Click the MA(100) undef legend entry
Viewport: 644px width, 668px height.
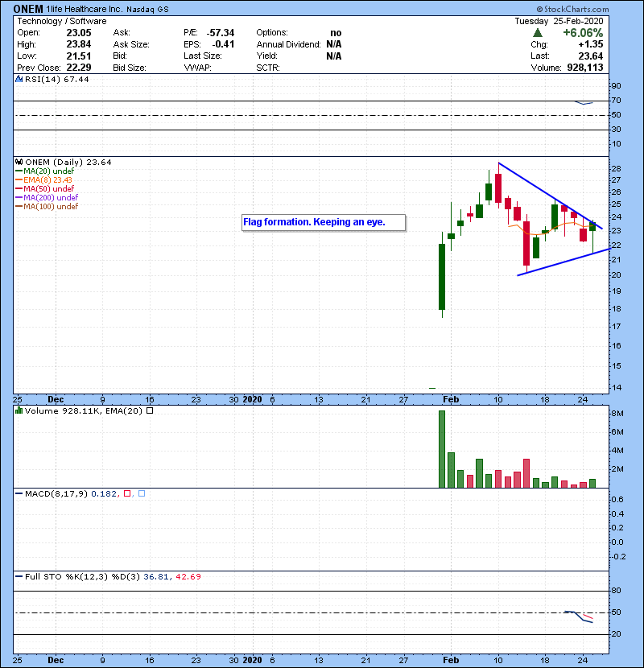[x=51, y=207]
